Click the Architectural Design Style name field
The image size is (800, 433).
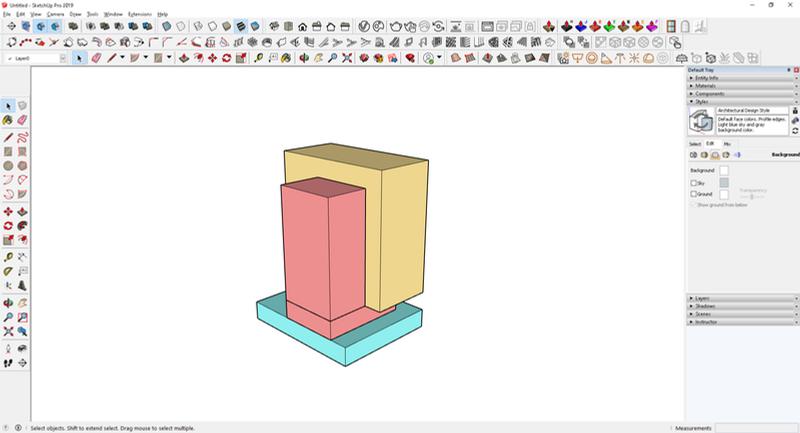(x=752, y=111)
